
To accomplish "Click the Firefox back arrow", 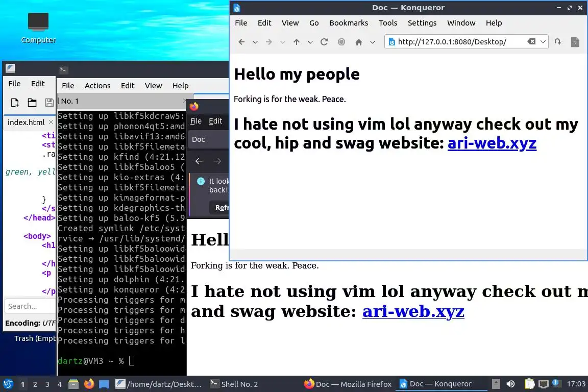I will (199, 161).
